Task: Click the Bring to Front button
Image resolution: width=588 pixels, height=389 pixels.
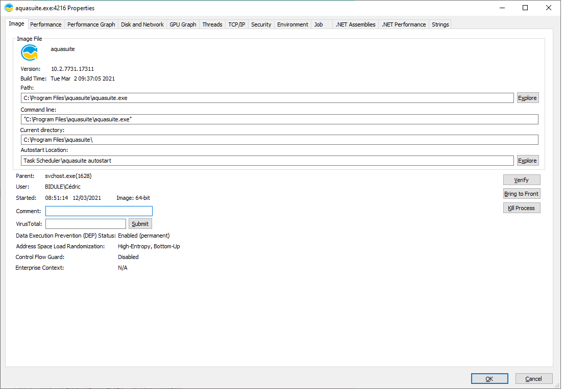Action: point(521,194)
